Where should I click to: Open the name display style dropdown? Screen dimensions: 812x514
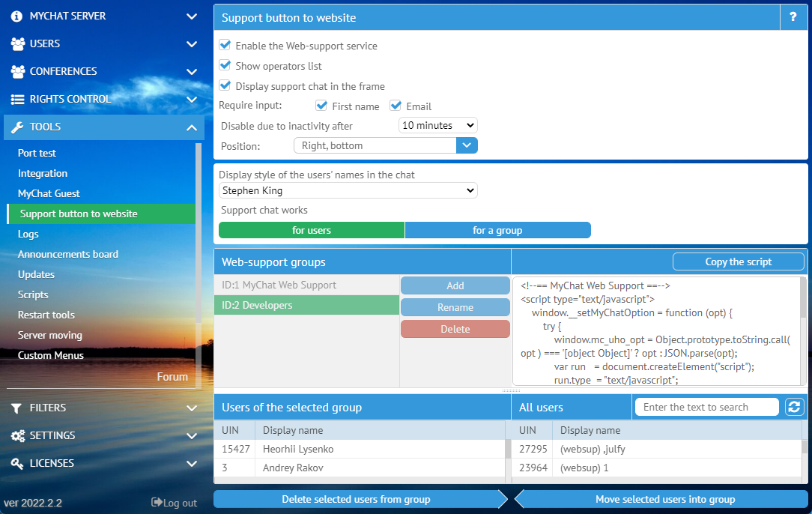coord(348,190)
